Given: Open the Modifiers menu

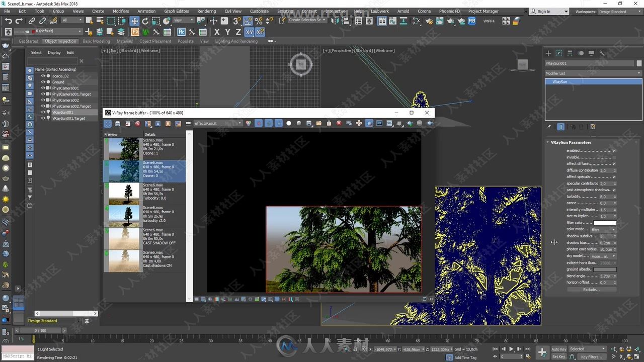Looking at the screenshot, I should tap(121, 11).
